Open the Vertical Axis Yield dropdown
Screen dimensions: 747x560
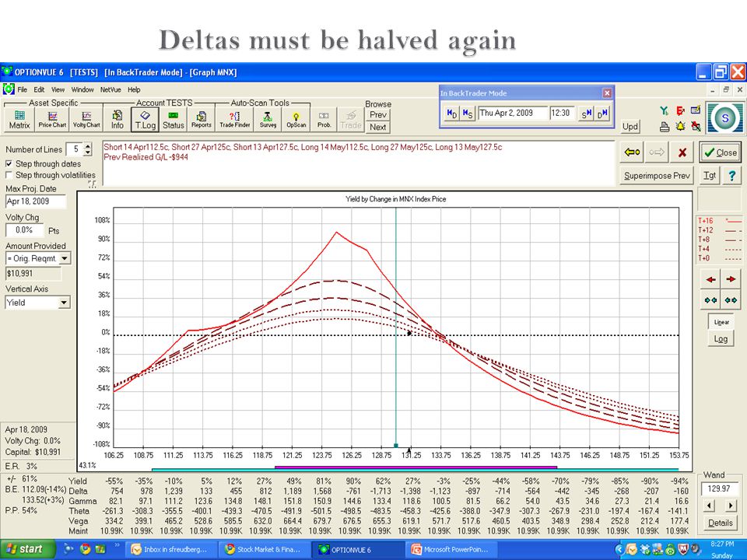tap(64, 303)
